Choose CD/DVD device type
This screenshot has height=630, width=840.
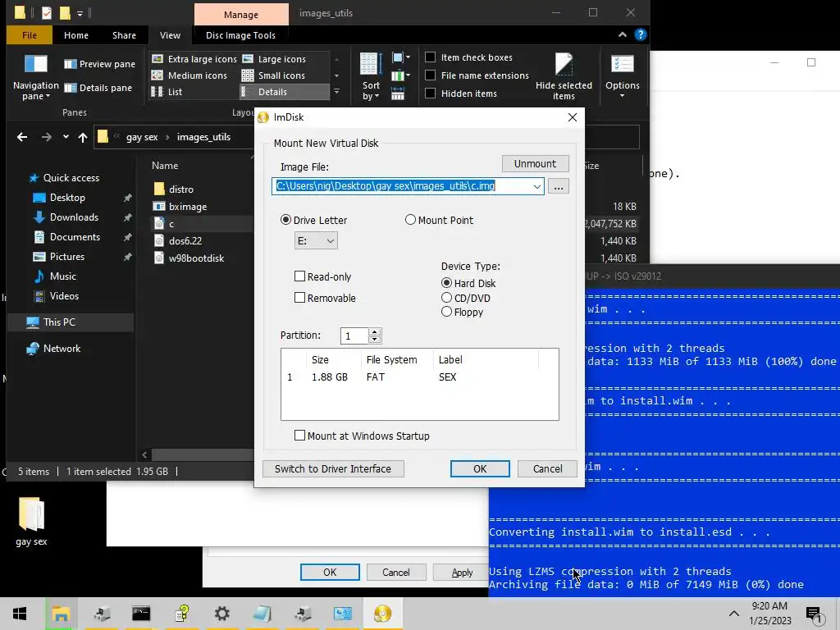(446, 297)
